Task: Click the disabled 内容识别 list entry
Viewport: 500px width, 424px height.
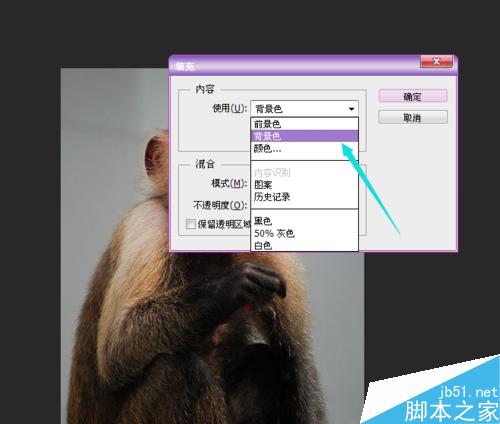Action: 304,172
